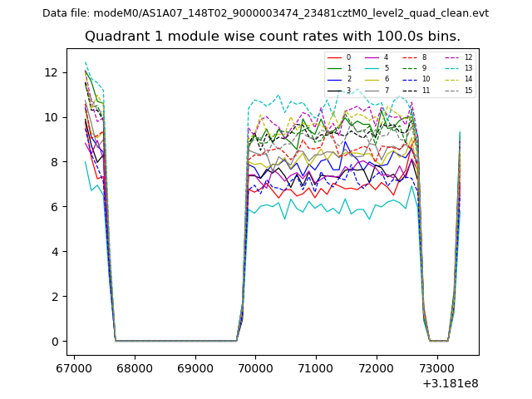Select the red dashed legend line for module 8
The image size is (532, 399).
click(x=411, y=57)
